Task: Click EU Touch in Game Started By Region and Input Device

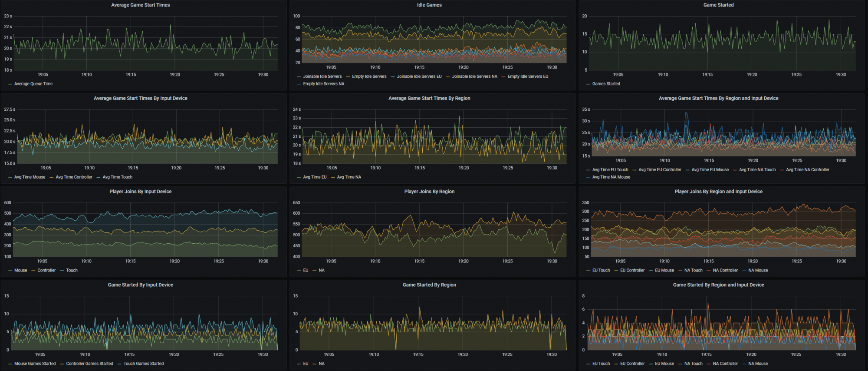Action: (x=601, y=364)
